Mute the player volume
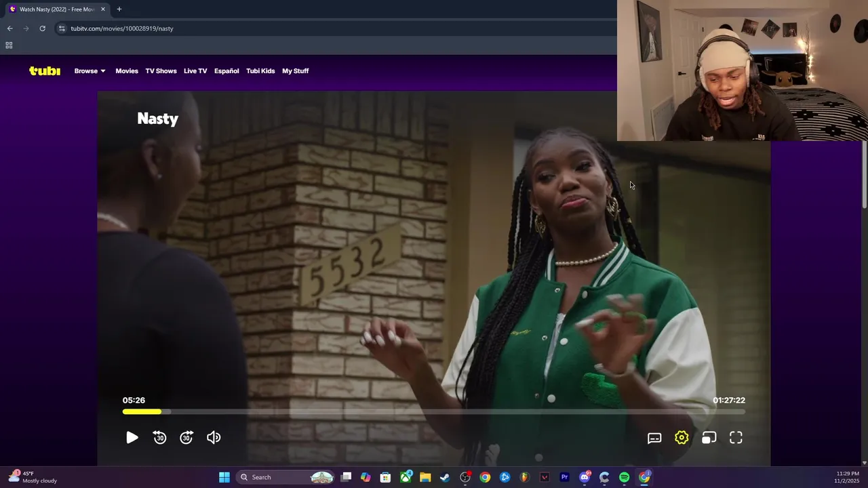Screen dimensions: 868x488 click(214, 438)
